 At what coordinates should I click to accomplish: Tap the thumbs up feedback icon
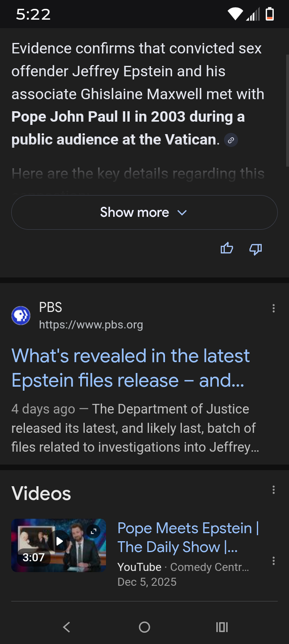pyautogui.click(x=227, y=249)
